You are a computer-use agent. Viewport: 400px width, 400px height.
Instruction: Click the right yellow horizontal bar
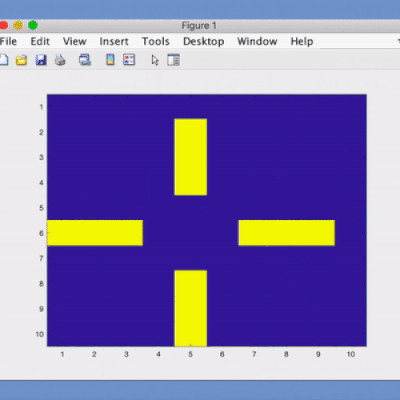click(287, 233)
